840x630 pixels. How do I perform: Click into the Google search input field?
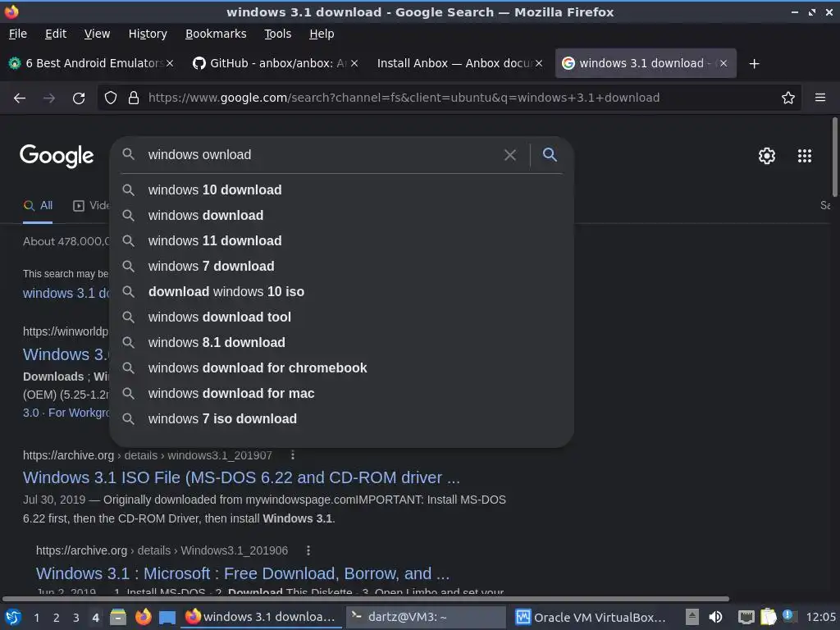(x=322, y=155)
